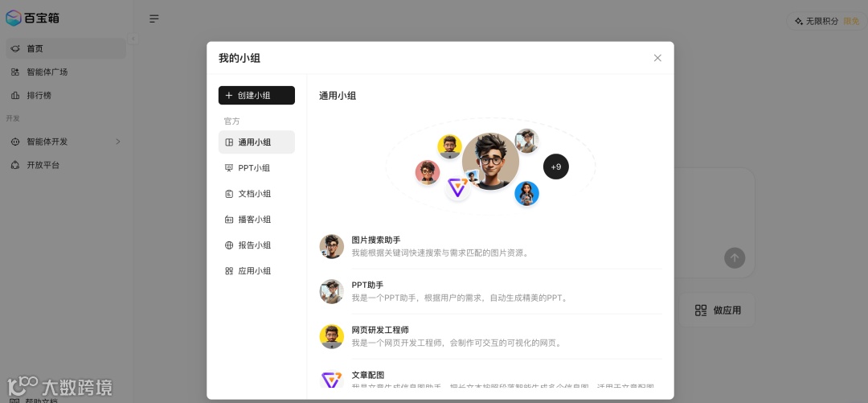Click the PPT助手 avatar
The height and width of the screenshot is (403, 868).
click(x=332, y=291)
